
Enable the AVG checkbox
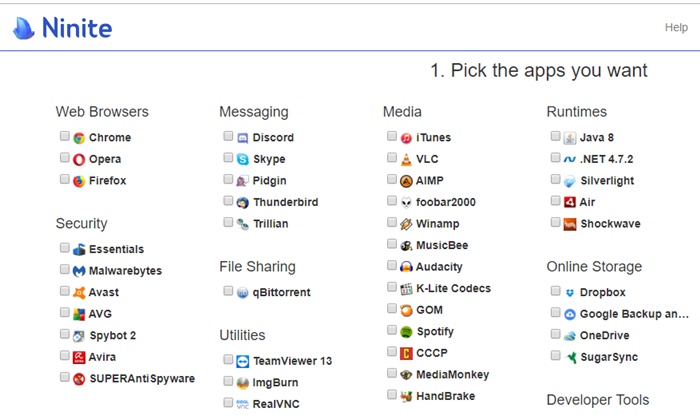coord(65,312)
